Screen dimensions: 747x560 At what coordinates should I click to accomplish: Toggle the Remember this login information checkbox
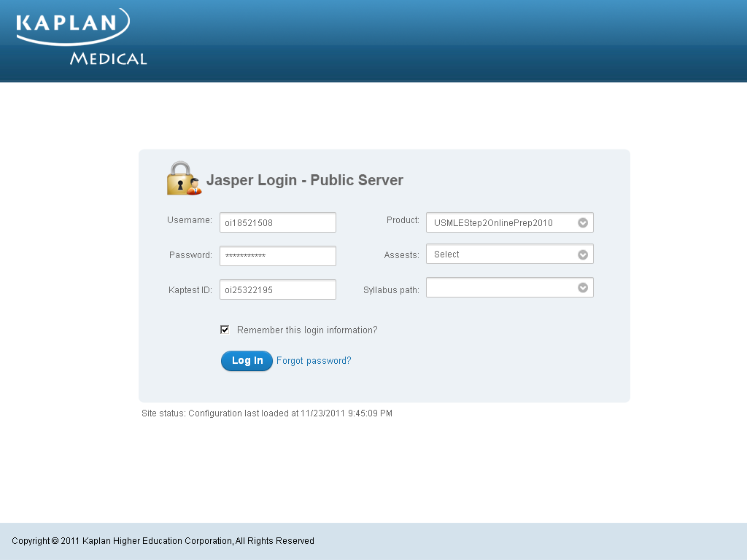(x=225, y=330)
